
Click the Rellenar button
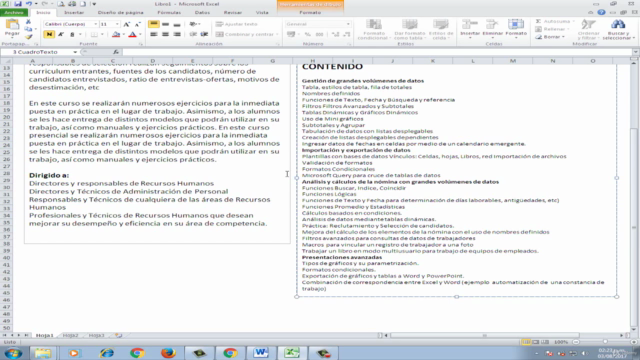pyautogui.click(x=552, y=29)
